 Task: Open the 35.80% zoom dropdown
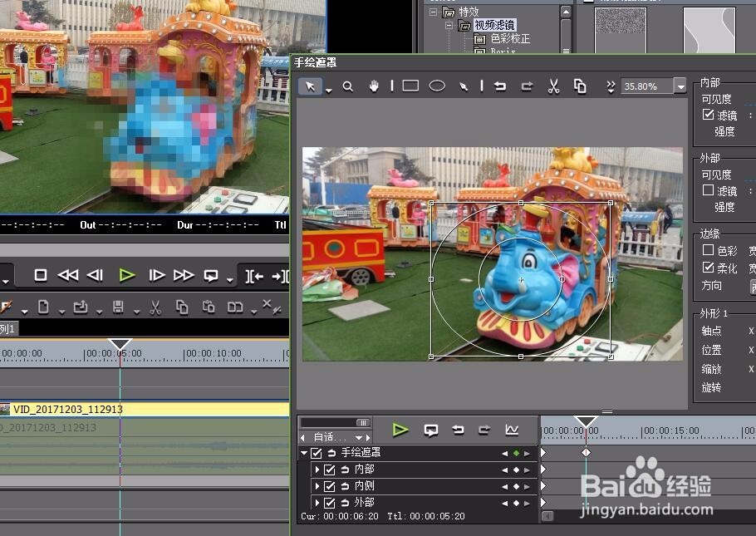pos(680,86)
